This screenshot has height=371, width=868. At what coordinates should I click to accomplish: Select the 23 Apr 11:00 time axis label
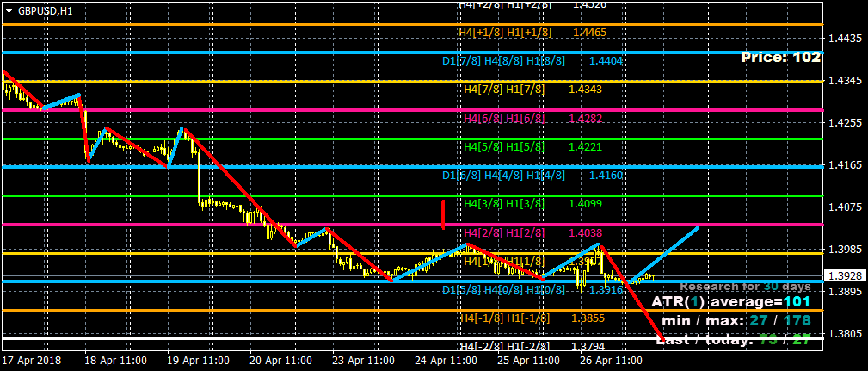pyautogui.click(x=364, y=360)
